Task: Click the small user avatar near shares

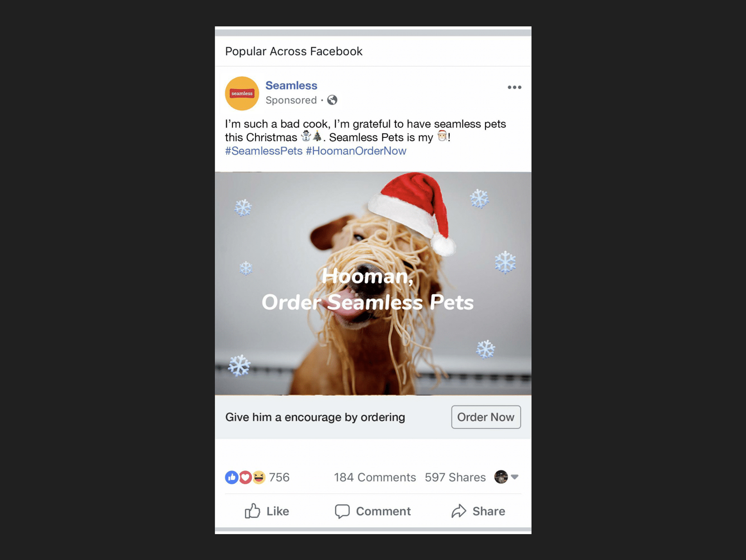Action: pyautogui.click(x=501, y=477)
